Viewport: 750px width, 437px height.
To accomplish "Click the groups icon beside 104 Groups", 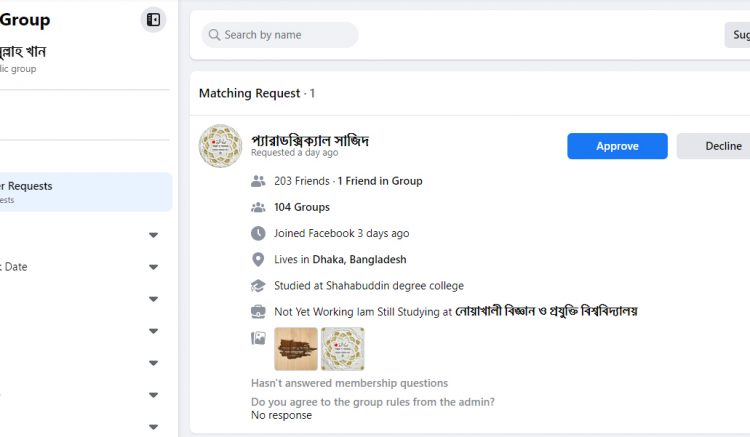I will 258,207.
